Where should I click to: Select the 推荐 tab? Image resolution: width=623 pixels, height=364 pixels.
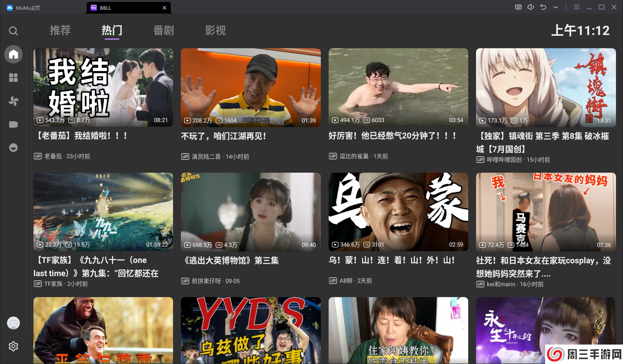(x=60, y=31)
